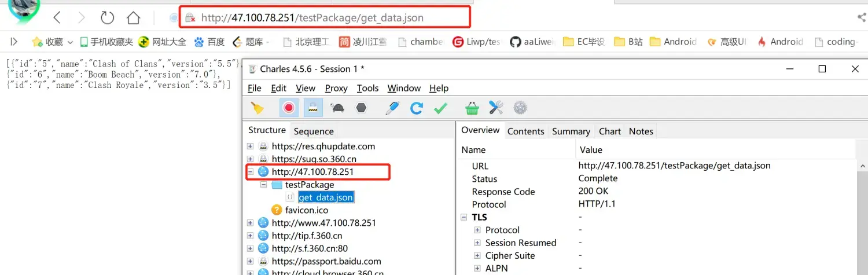This screenshot has height=275, width=868.
Task: Open the 高级UI bookmark
Action: [x=726, y=42]
